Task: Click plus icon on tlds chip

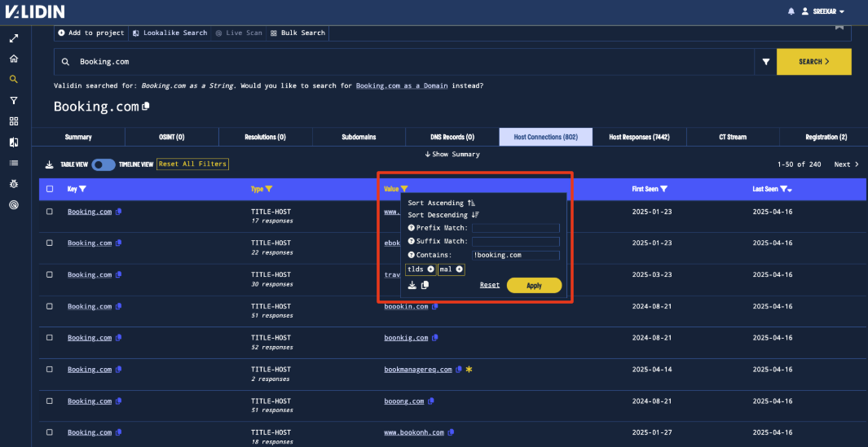Action: click(430, 269)
